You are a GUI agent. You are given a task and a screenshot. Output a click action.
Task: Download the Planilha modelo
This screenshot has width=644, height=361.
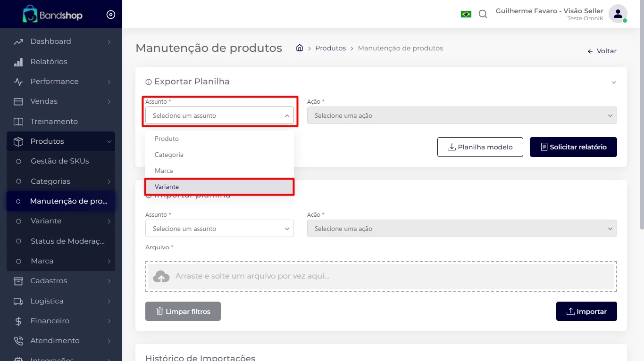click(x=480, y=147)
